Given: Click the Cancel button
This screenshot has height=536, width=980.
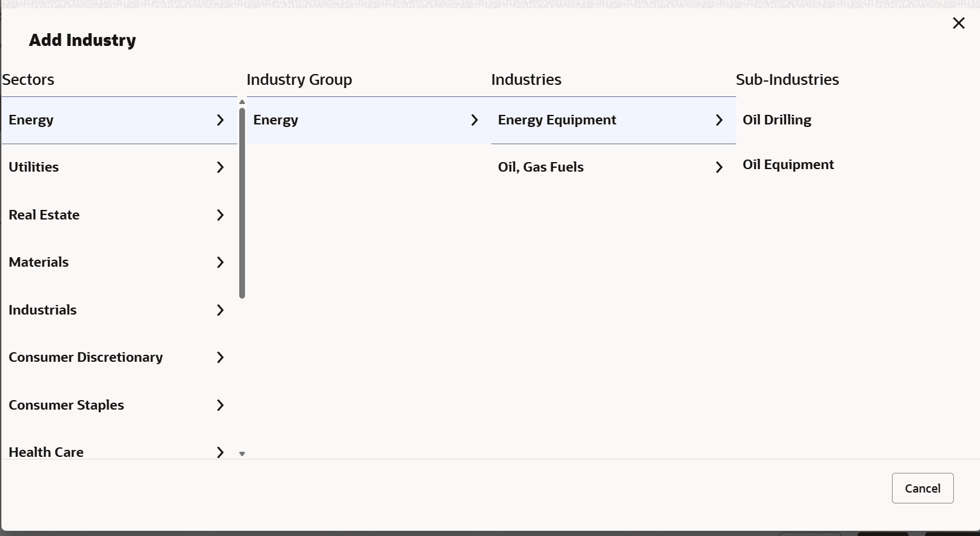Looking at the screenshot, I should (922, 488).
